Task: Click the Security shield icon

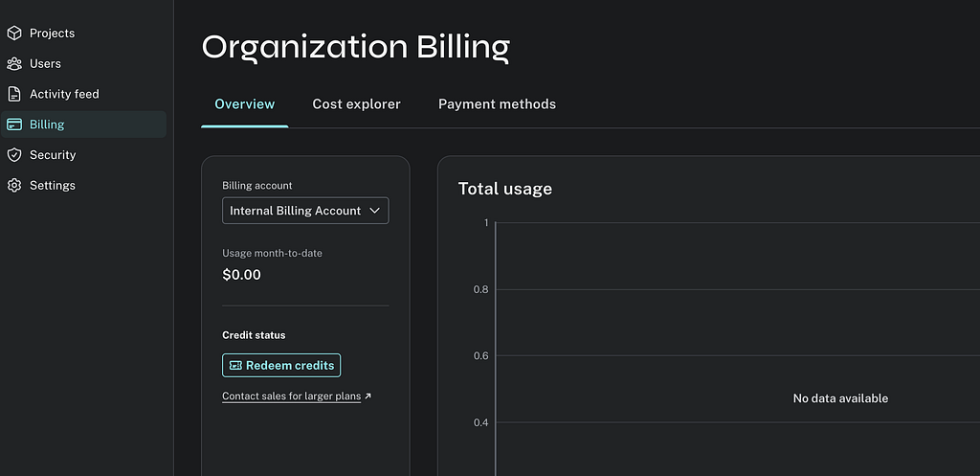Action: [14, 155]
